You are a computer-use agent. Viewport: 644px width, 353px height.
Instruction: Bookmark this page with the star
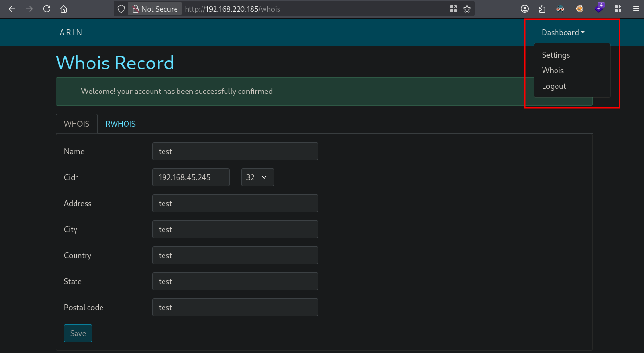[x=467, y=9]
